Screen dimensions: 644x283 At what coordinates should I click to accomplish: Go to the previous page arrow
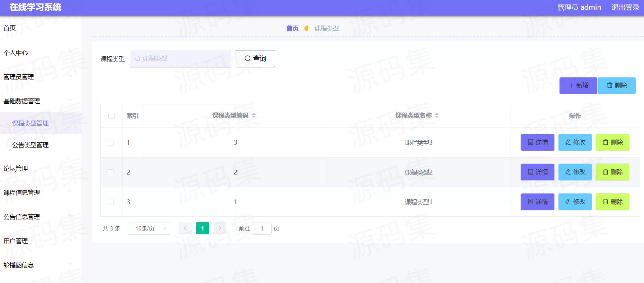(185, 228)
